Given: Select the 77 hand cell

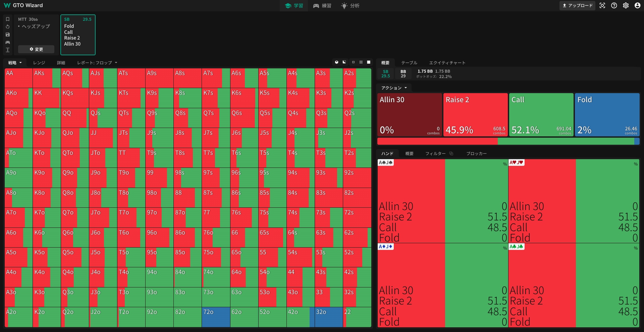Looking at the screenshot, I should (x=216, y=217).
